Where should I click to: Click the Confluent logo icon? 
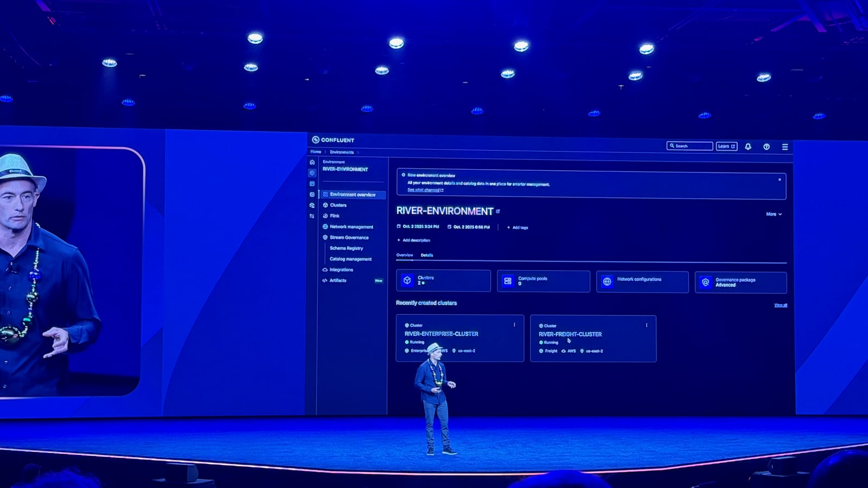pyautogui.click(x=315, y=140)
